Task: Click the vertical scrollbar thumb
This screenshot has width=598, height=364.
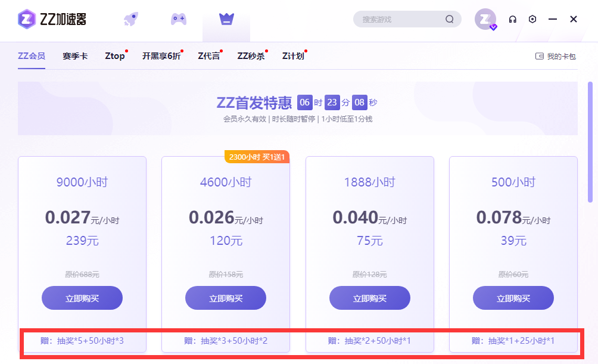Action: [x=590, y=142]
